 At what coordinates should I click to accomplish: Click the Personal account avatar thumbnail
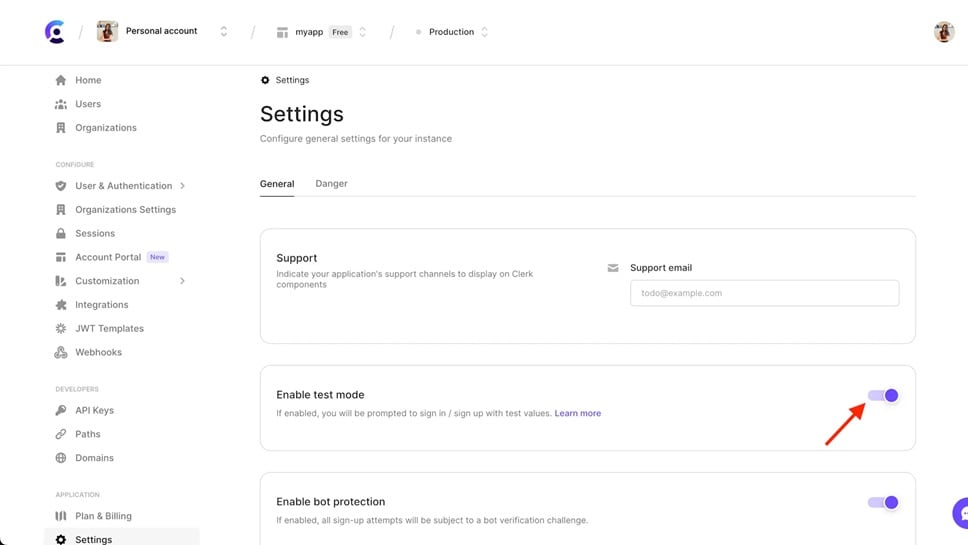point(107,31)
